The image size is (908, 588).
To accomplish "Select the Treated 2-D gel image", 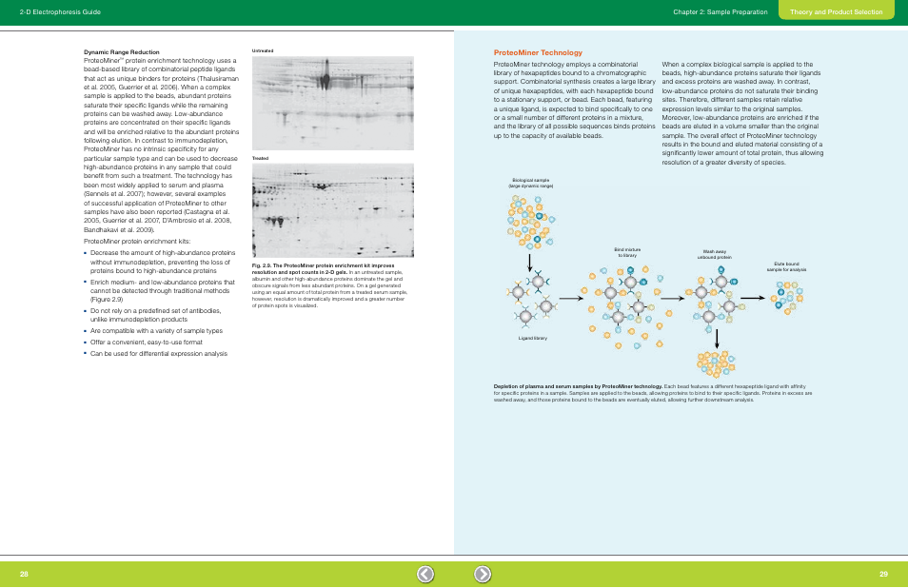I will tap(333, 210).
